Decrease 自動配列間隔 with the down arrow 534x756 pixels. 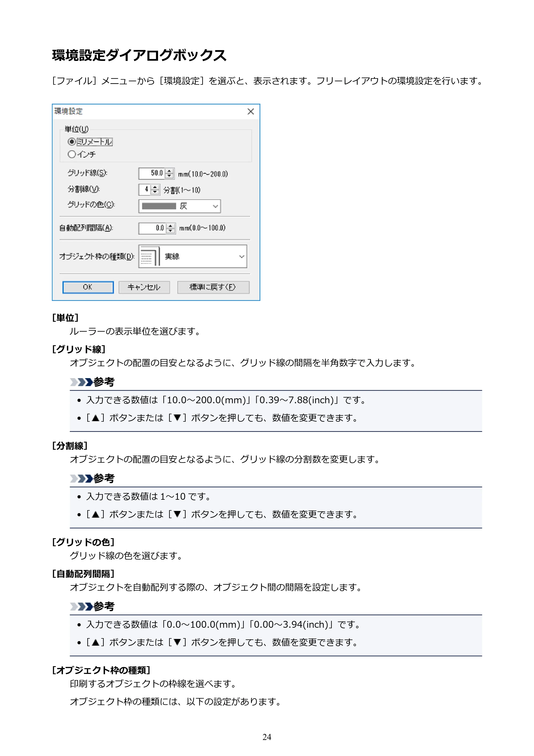pyautogui.click(x=170, y=231)
